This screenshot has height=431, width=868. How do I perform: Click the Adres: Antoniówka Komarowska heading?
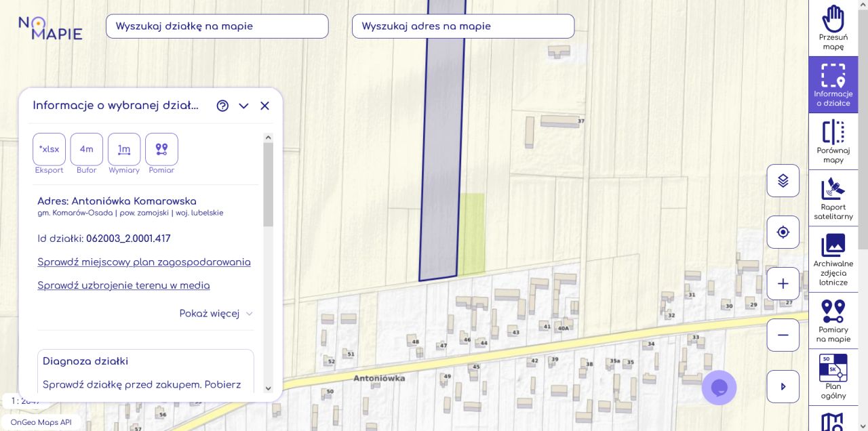coord(117,201)
